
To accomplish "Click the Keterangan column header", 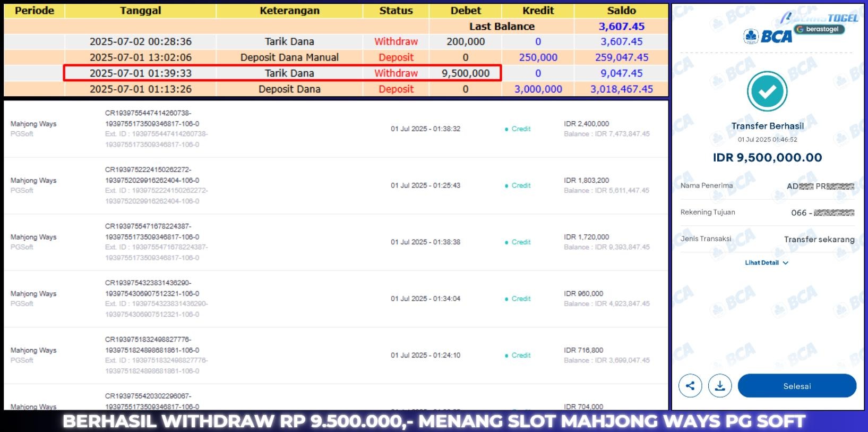I will (x=289, y=11).
